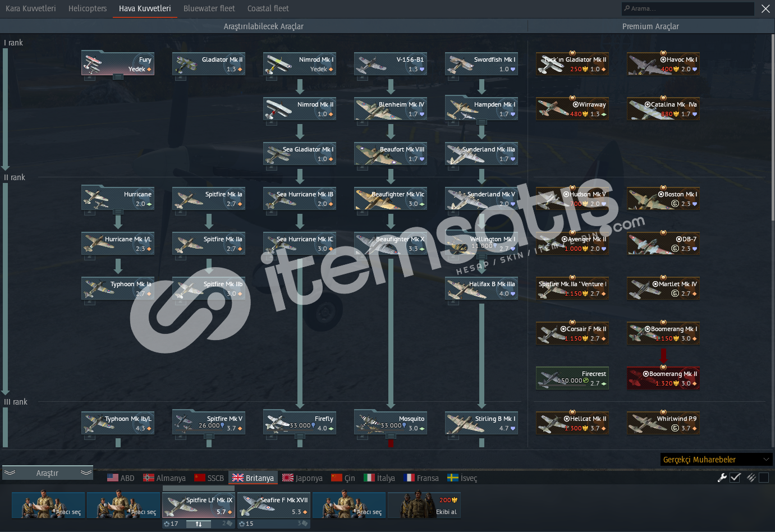Expand the Hurricane aircraft group
The width and height of the screenshot is (775, 532).
pyautogui.click(x=118, y=212)
